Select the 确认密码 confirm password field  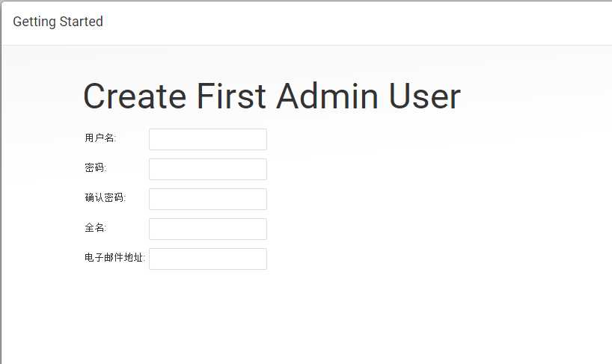pyautogui.click(x=208, y=199)
